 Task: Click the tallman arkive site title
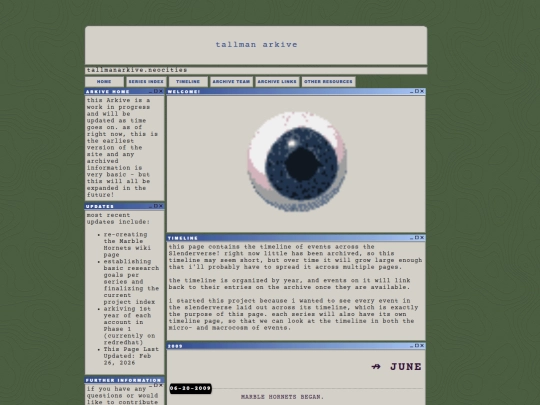point(256,45)
